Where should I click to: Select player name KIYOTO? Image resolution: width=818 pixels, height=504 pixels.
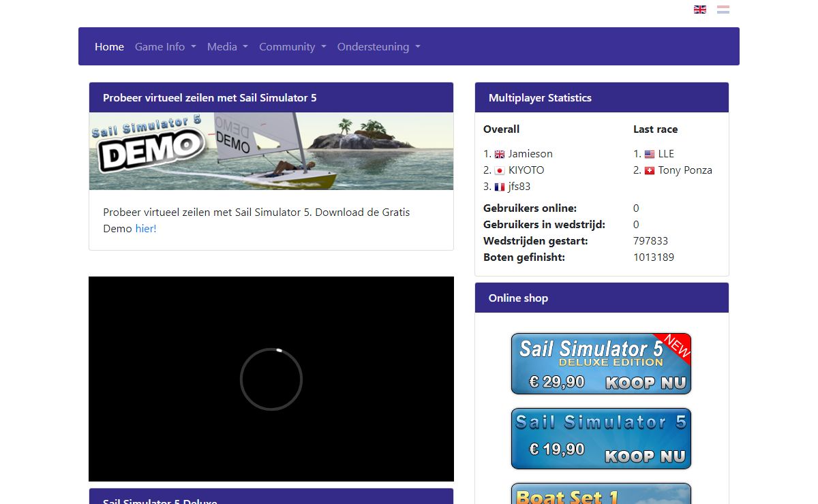[x=526, y=170]
